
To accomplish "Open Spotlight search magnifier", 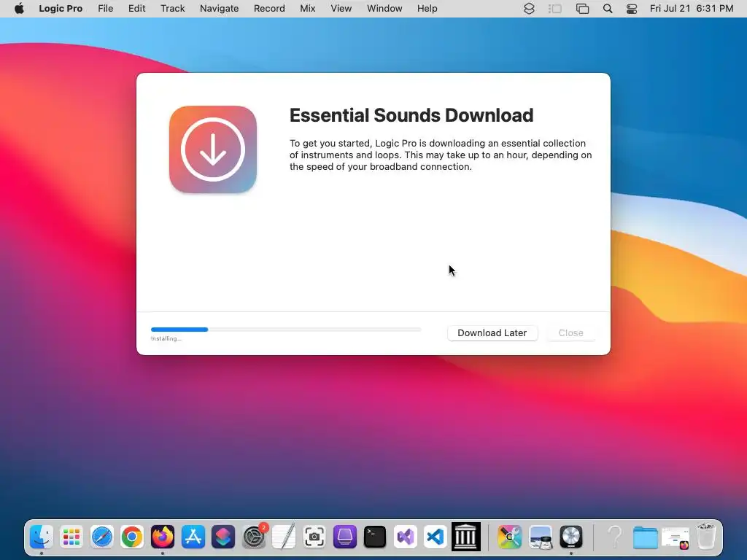I will coord(608,9).
